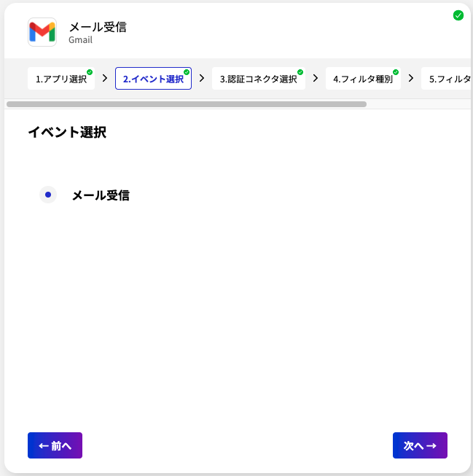Select step 2.イベント選択 tab

[153, 79]
